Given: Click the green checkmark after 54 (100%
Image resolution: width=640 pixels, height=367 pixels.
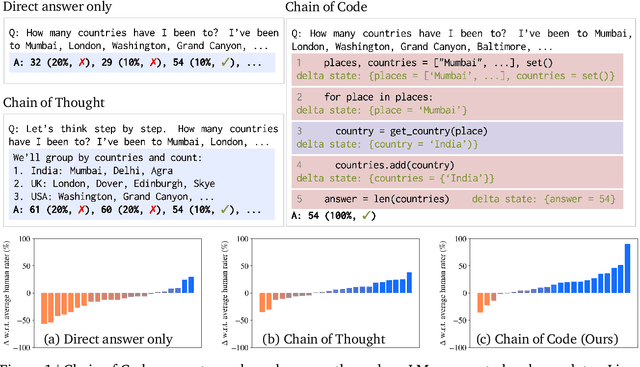Looking at the screenshot, I should 366,216.
